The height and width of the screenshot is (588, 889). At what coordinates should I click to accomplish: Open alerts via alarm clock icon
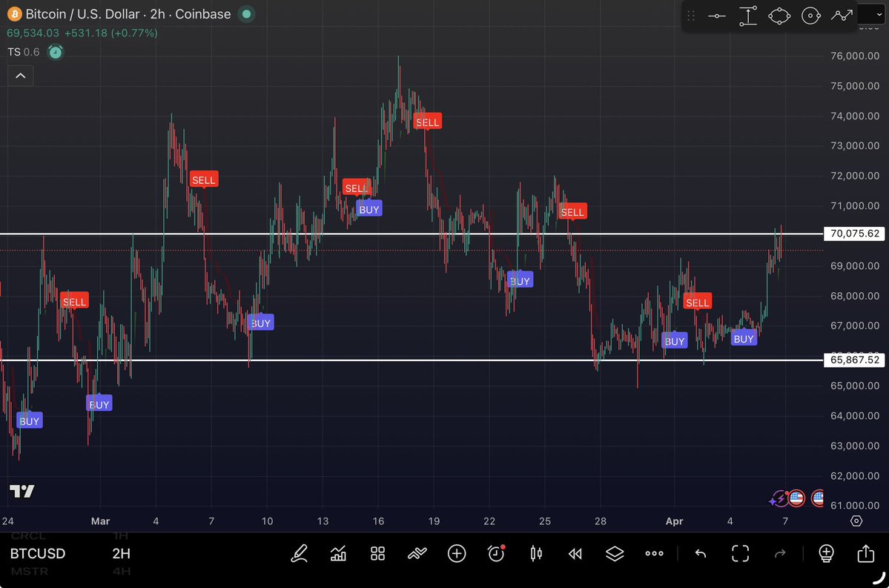(496, 553)
